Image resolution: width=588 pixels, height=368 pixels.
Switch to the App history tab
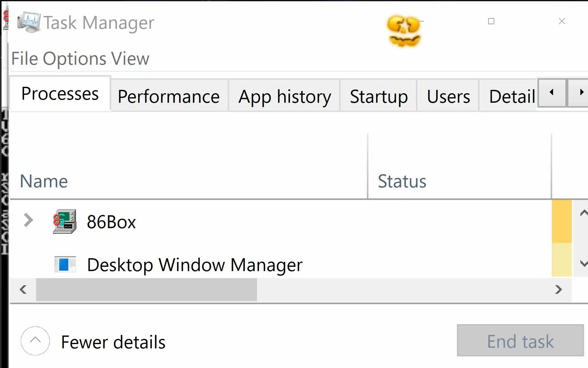click(285, 96)
